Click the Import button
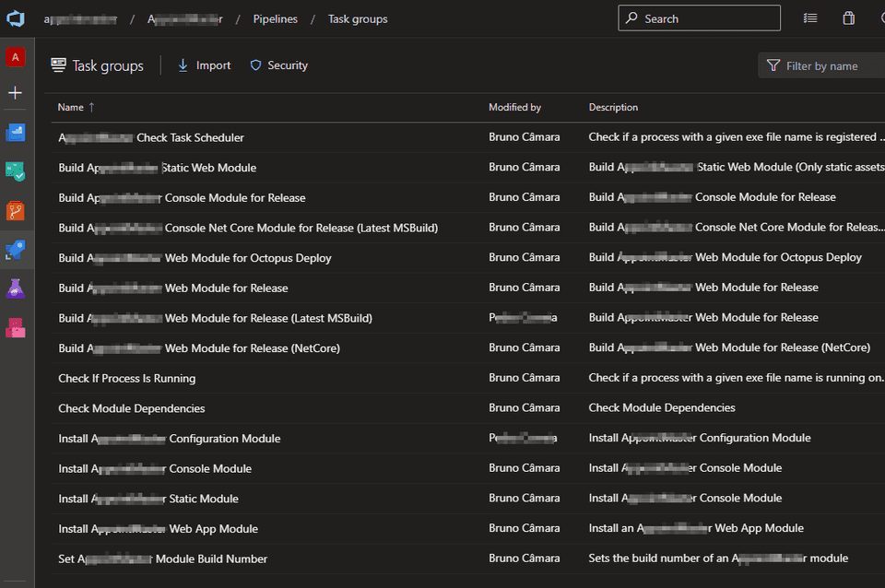Image resolution: width=885 pixels, height=588 pixels. [204, 65]
